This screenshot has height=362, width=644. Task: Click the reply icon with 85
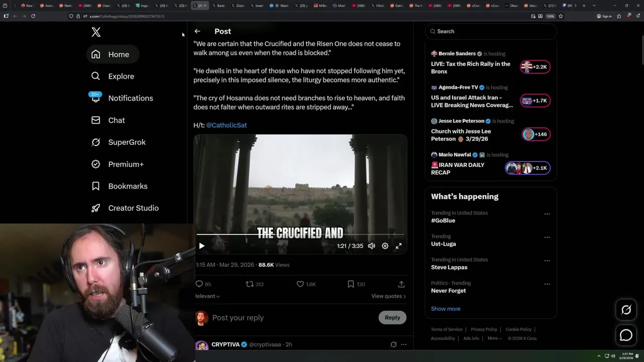203,284
